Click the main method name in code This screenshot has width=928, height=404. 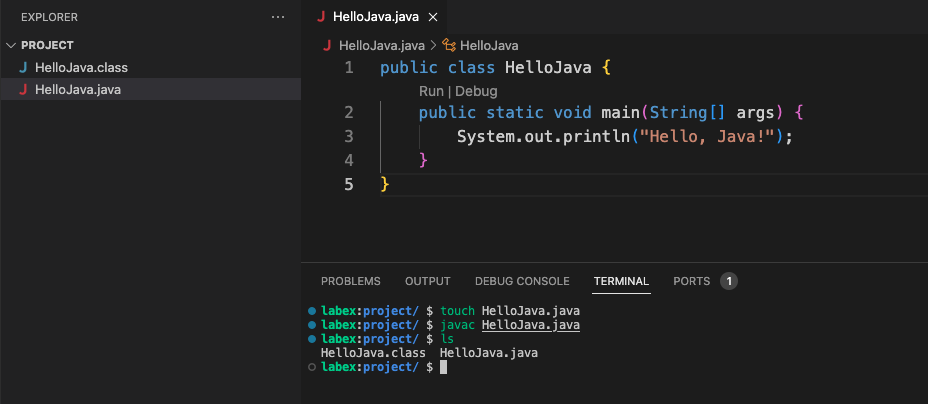pos(621,112)
